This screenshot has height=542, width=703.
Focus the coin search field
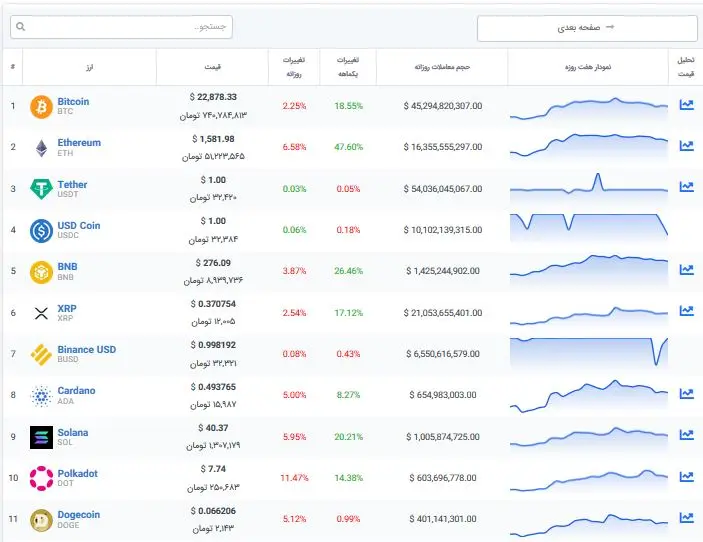(121, 27)
